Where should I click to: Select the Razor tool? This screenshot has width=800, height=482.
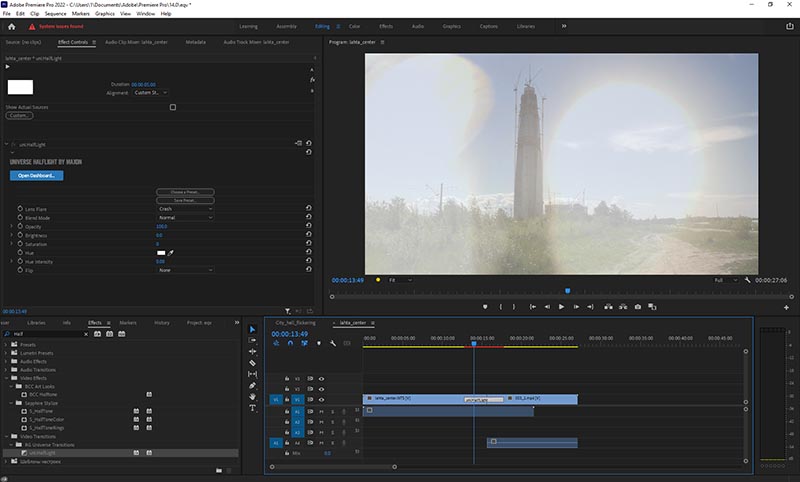pyautogui.click(x=252, y=363)
